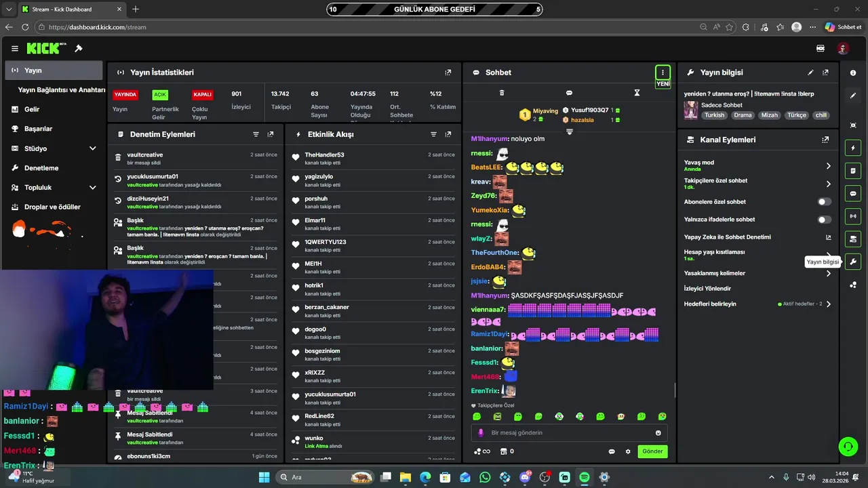Viewport: 868px width, 488px height.
Task: Click the taskbar Ara search box
Action: [326, 477]
